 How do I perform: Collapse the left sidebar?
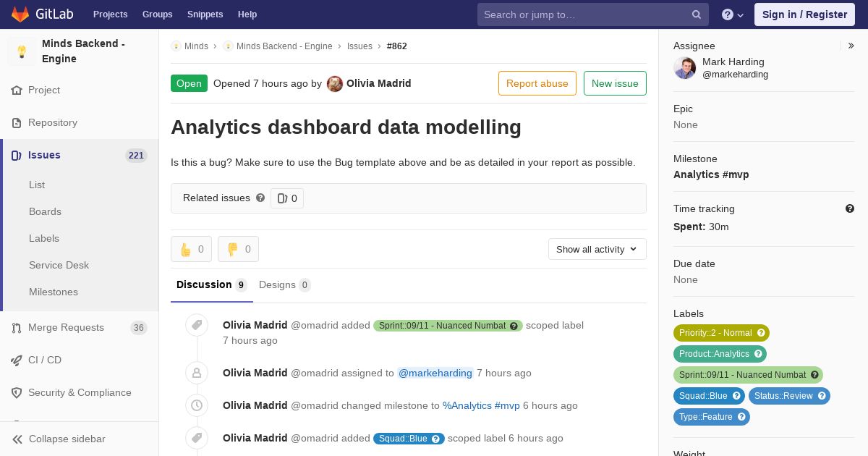68,439
